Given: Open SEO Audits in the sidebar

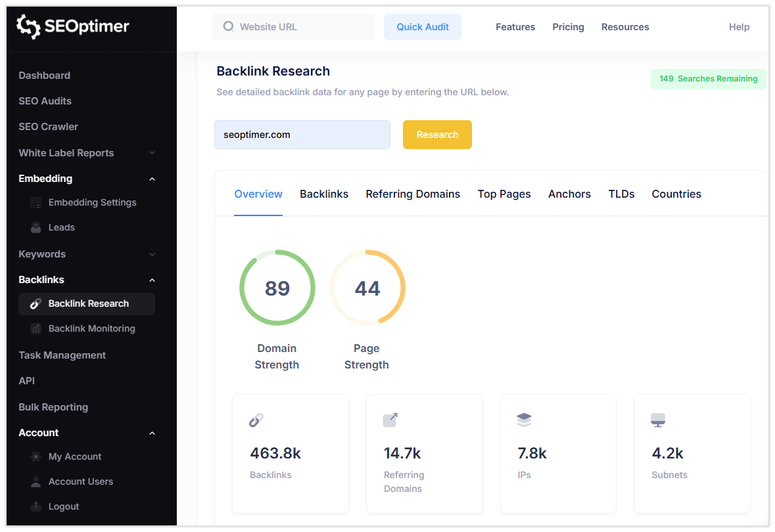Looking at the screenshot, I should tap(45, 101).
